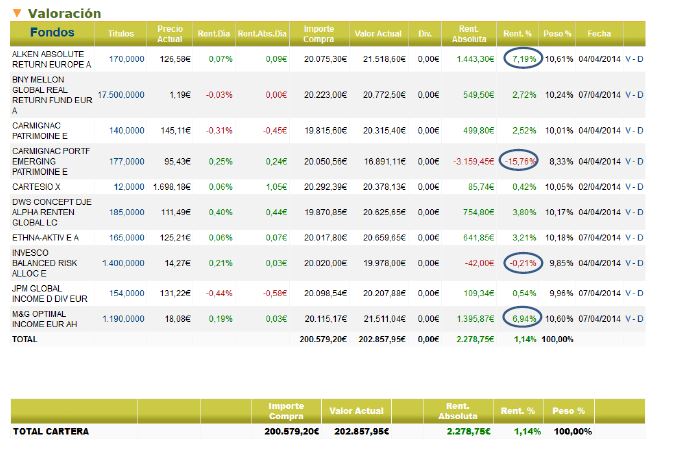Select the ALKEN ABSOLUTE RETURN EUROPE A fund name
The height and width of the screenshot is (450, 673).
[x=52, y=59]
